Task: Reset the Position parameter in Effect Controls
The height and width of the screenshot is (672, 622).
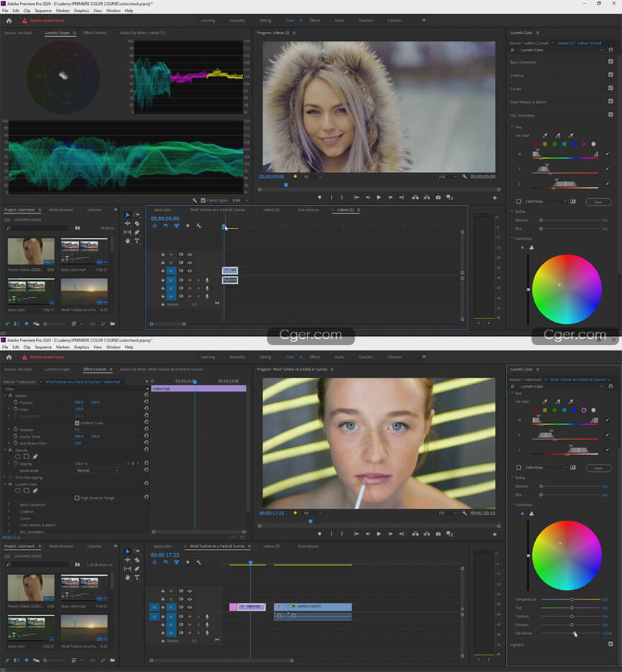Action: pyautogui.click(x=146, y=402)
